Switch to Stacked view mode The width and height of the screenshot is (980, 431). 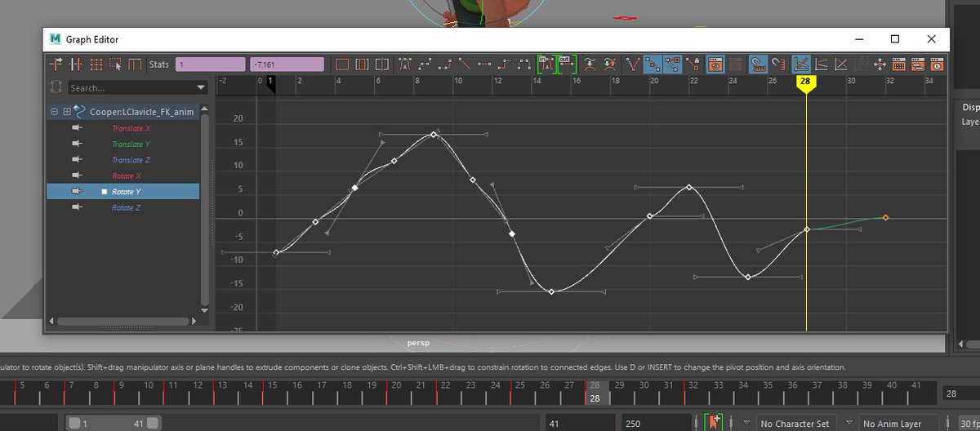coord(822,64)
